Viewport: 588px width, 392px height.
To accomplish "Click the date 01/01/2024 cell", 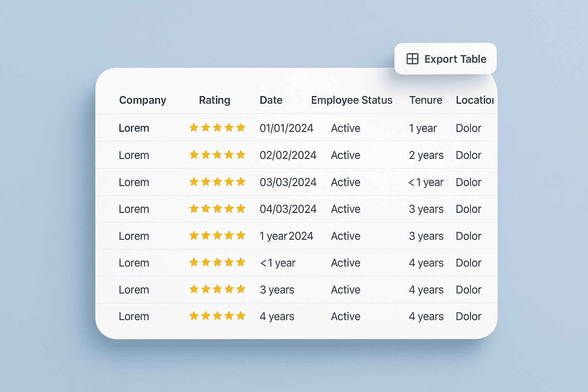I will 286,128.
